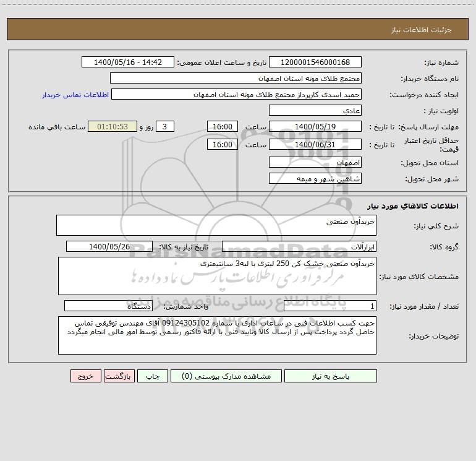The image size is (476, 461).
Task: Click the مهلت ارسال پاسخ label
Action: pos(428,127)
